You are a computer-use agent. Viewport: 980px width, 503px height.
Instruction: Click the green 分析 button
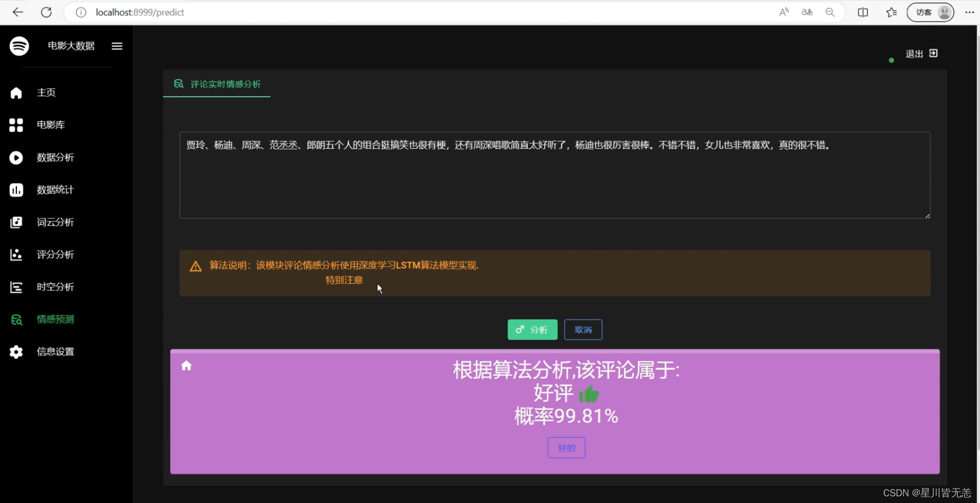point(532,330)
